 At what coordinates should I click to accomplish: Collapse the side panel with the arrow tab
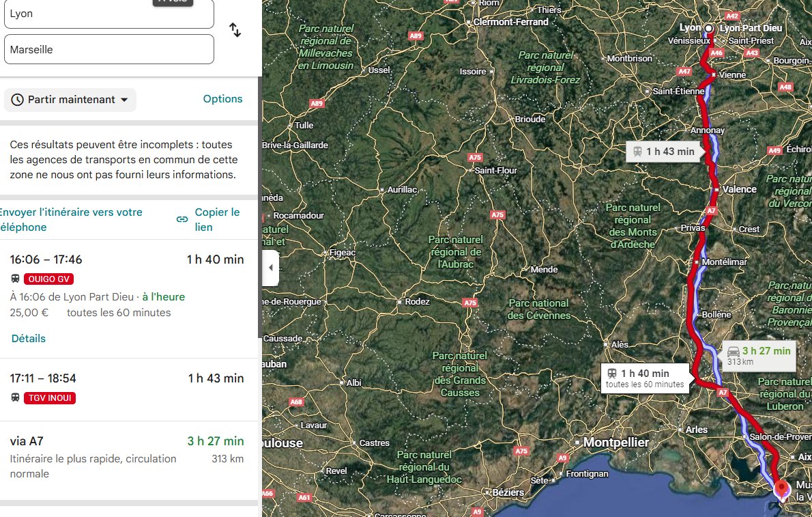point(270,268)
